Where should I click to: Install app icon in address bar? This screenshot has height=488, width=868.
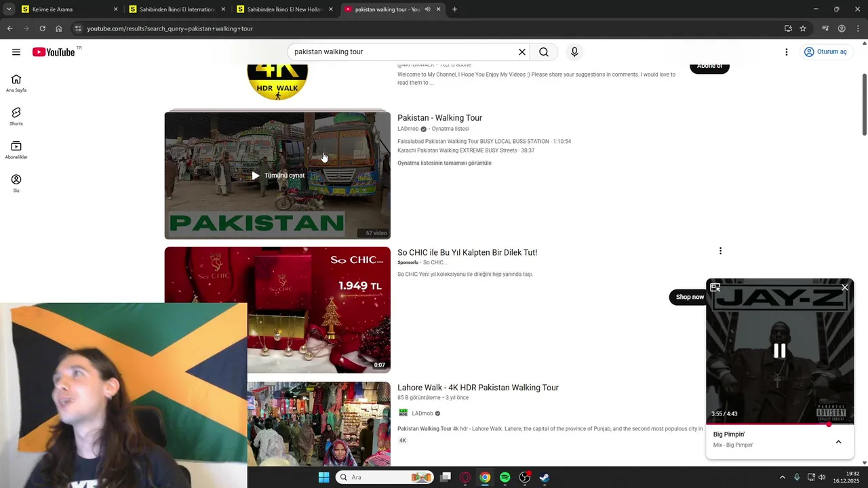(x=788, y=28)
